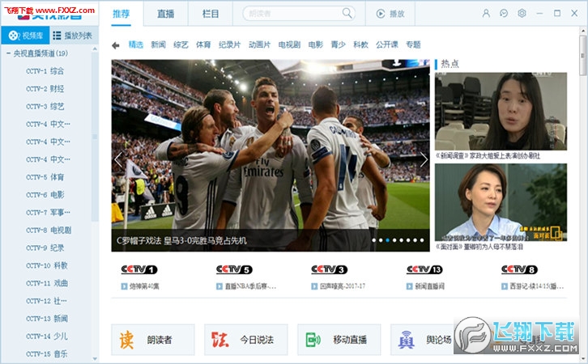Open the CCTV13 channel logo

pos(424,269)
